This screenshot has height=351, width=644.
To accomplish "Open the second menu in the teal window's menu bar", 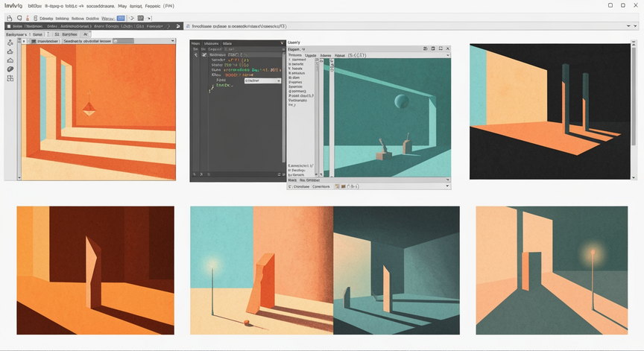I will (x=311, y=55).
